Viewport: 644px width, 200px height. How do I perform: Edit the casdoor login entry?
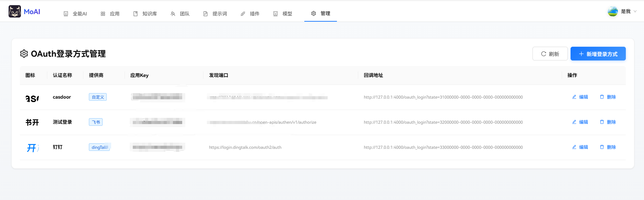coord(580,97)
